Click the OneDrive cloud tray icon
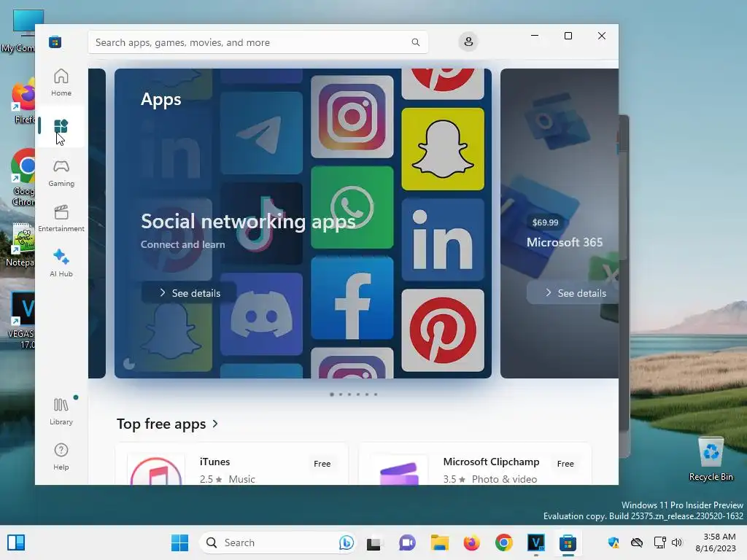This screenshot has width=747, height=560. pos(637,542)
